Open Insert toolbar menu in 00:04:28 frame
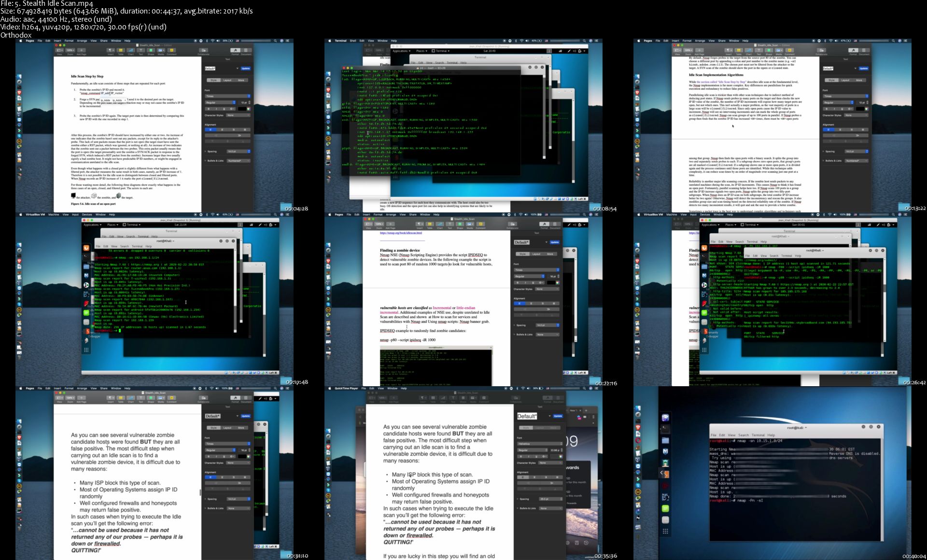Image resolution: width=927 pixels, height=560 pixels. [111, 50]
